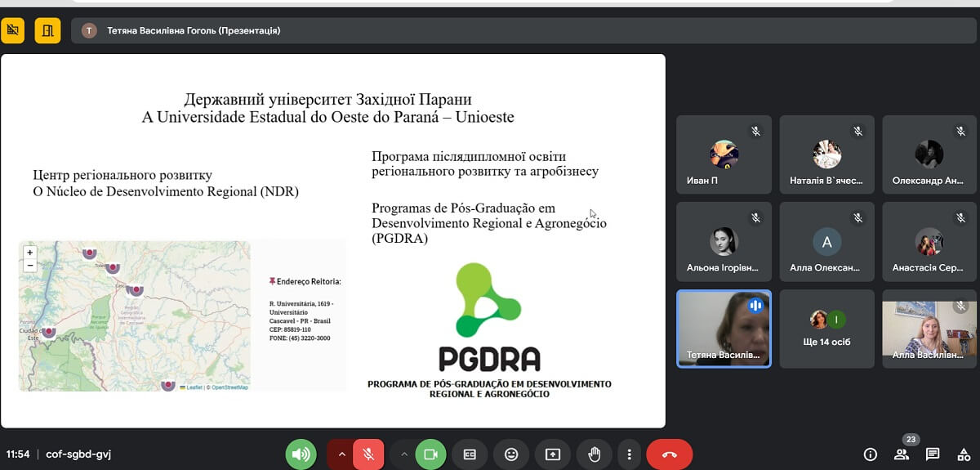Leave the call with red hang-up button
Image resolution: width=980 pixels, height=470 pixels.
[669, 454]
